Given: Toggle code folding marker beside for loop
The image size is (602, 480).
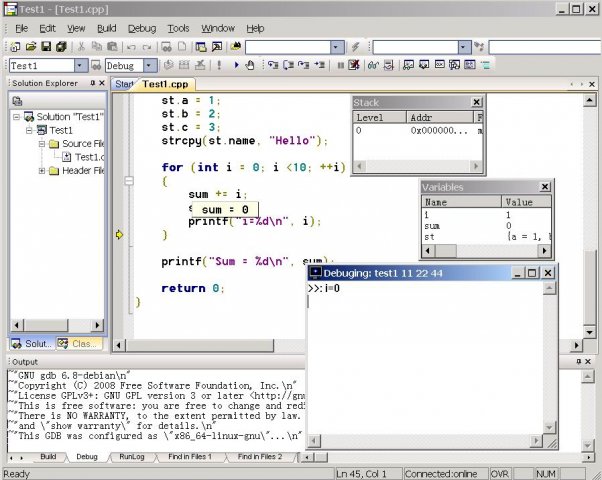Looking at the screenshot, I should coord(129,181).
